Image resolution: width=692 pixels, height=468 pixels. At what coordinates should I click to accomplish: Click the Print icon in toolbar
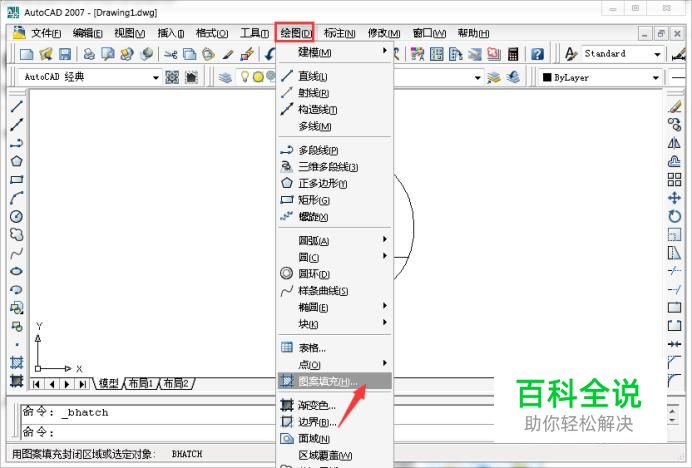click(89, 54)
